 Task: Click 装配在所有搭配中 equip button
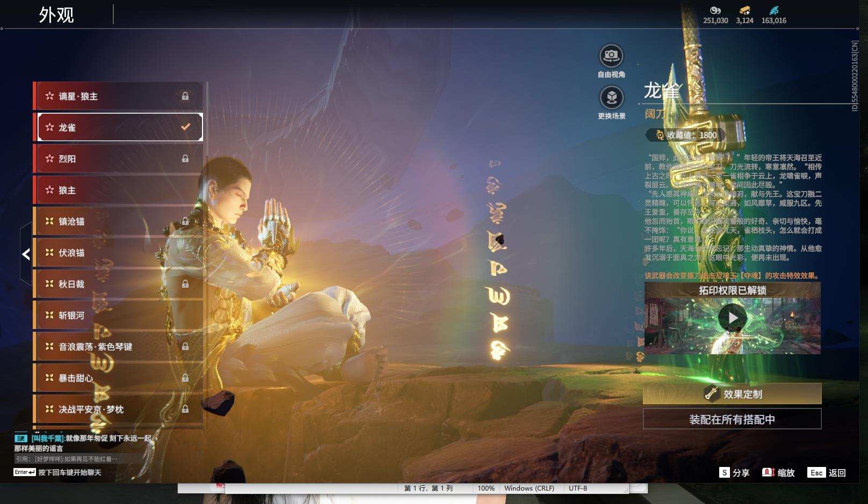pyautogui.click(x=732, y=419)
